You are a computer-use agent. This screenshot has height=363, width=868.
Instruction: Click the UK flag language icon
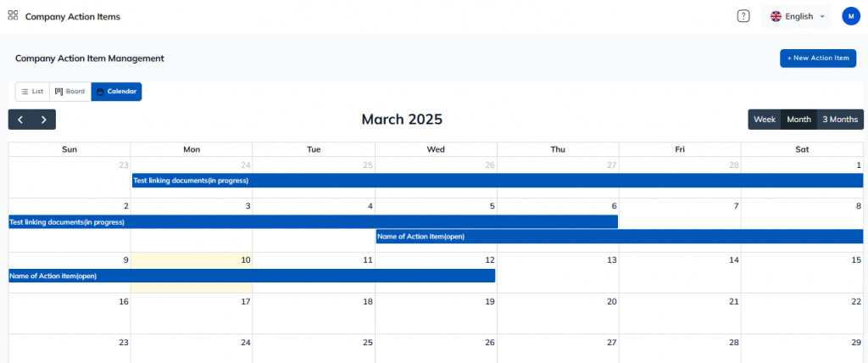(x=776, y=16)
